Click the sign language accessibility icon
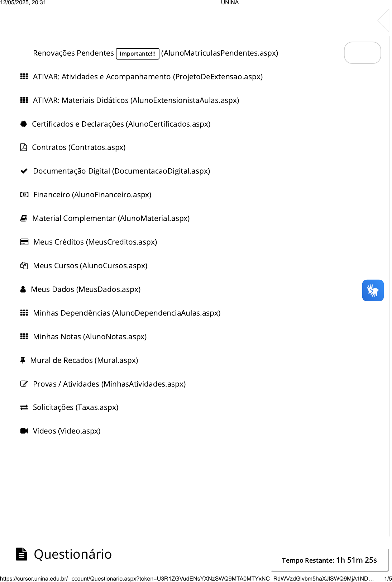The image size is (392, 582). click(373, 290)
